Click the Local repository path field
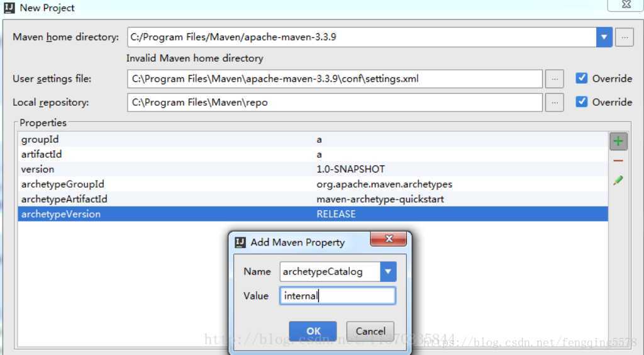The image size is (644, 355). coord(335,103)
